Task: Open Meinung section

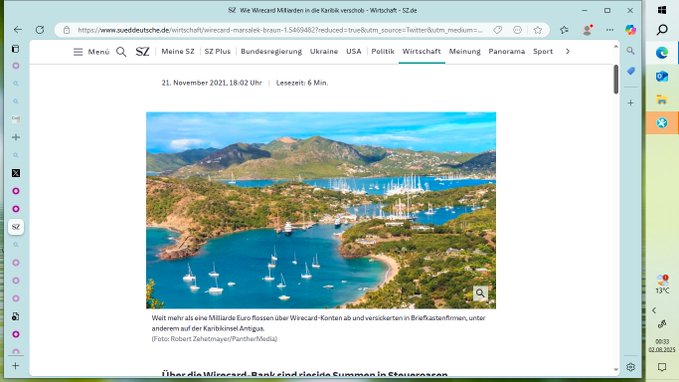Action: (465, 51)
